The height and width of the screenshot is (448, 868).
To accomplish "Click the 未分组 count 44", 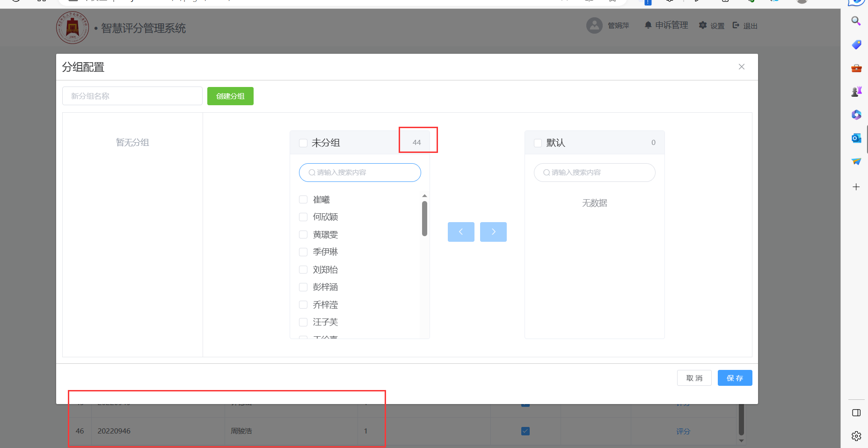I will pyautogui.click(x=416, y=143).
